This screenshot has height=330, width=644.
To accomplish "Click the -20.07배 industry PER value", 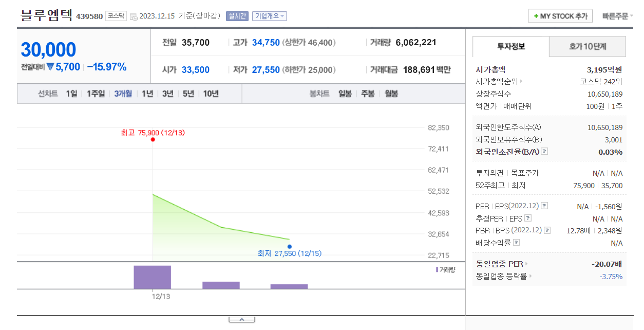I will pyautogui.click(x=607, y=264).
